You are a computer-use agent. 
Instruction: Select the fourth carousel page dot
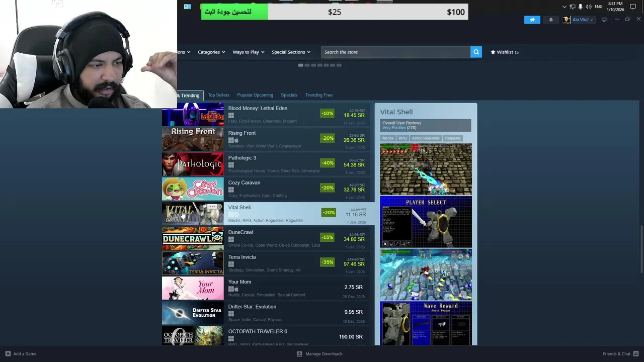pyautogui.click(x=319, y=65)
